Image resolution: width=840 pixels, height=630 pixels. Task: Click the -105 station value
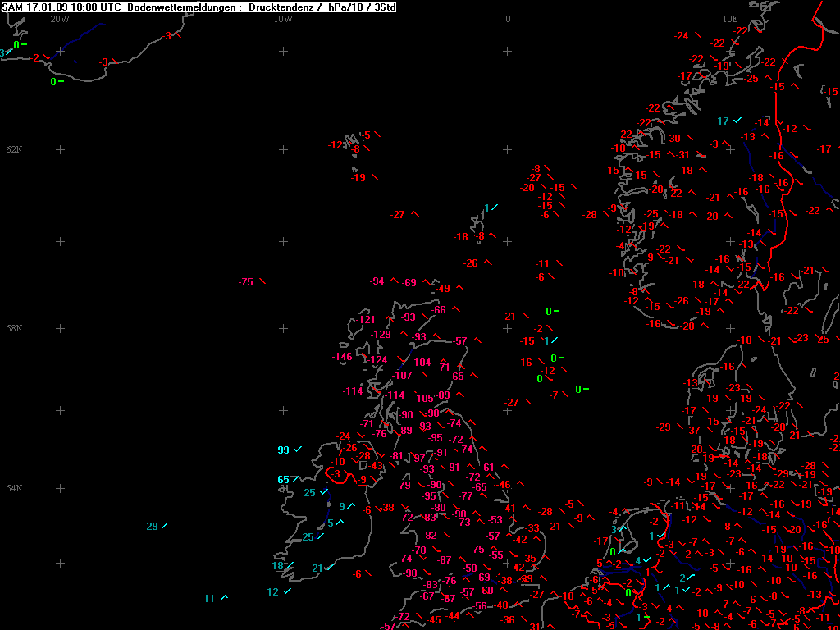tap(422, 398)
